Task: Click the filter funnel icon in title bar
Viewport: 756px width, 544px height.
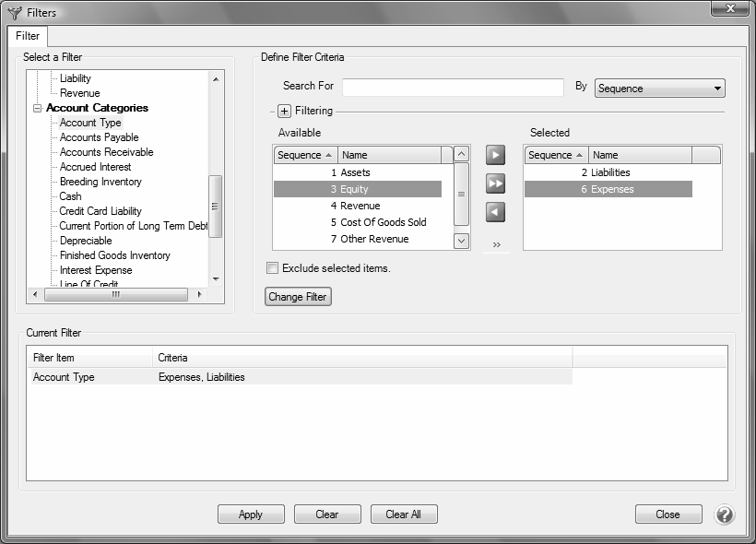Action: point(14,13)
